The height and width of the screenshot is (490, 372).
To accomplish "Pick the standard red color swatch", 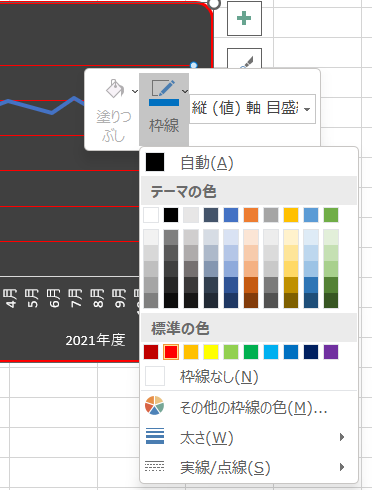I will [x=171, y=352].
